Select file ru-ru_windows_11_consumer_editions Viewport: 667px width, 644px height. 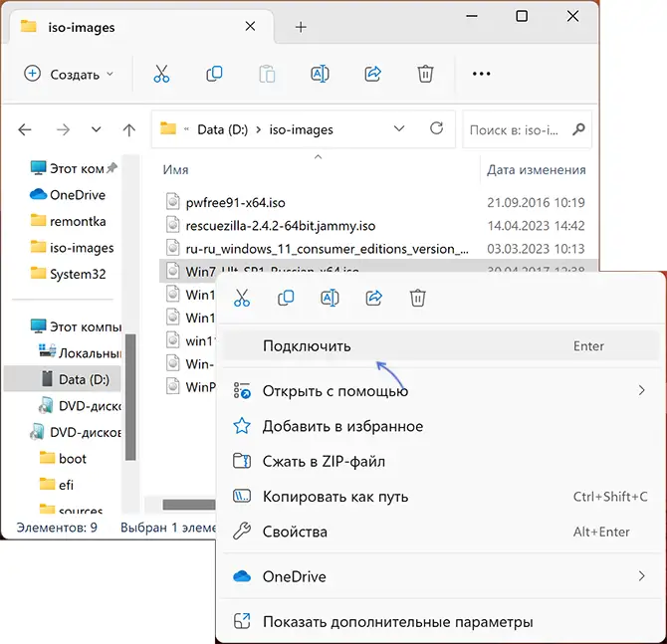point(327,249)
